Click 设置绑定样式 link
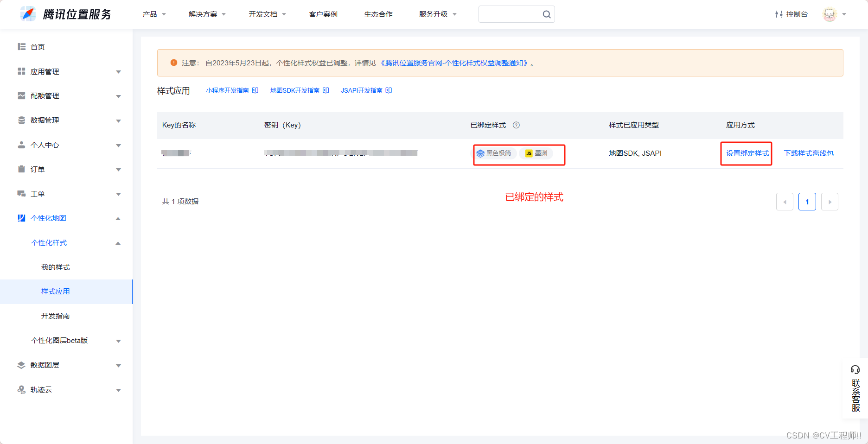This screenshot has height=444, width=868. (x=747, y=153)
